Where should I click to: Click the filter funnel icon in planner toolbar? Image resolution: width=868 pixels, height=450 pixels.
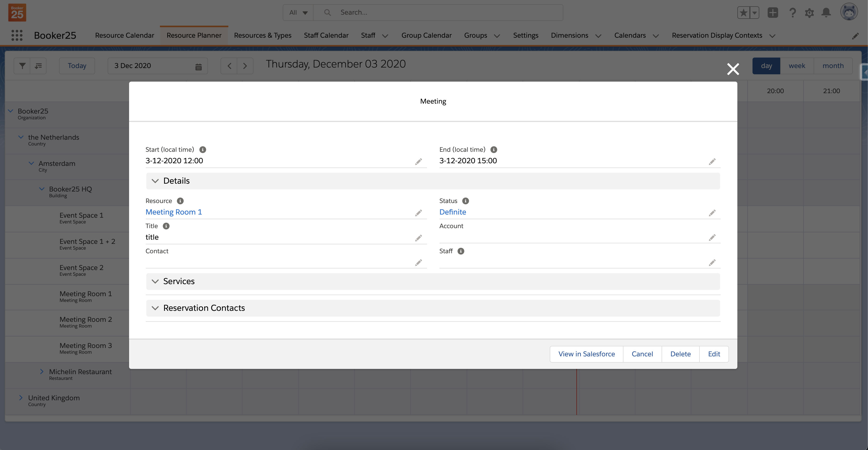[22, 66]
